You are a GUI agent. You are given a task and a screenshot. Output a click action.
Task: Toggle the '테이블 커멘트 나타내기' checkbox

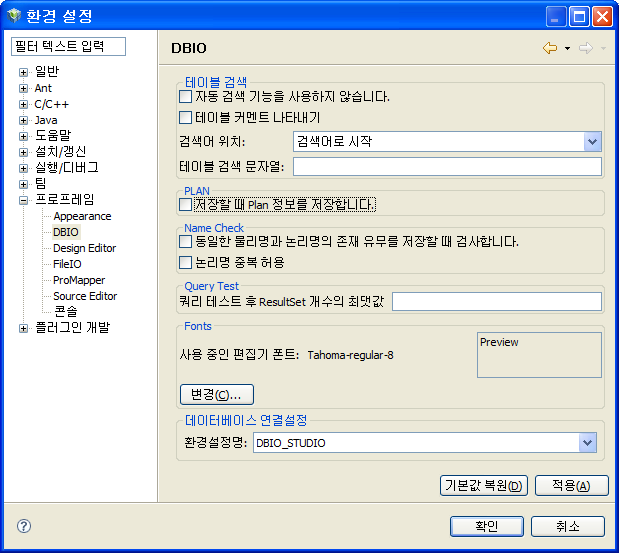click(x=185, y=117)
